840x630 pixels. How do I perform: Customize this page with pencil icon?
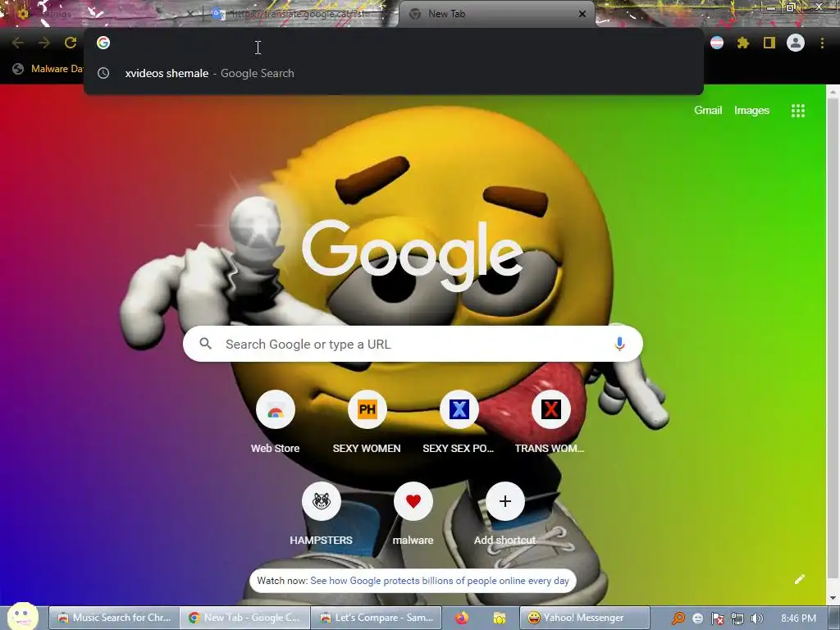pos(799,579)
